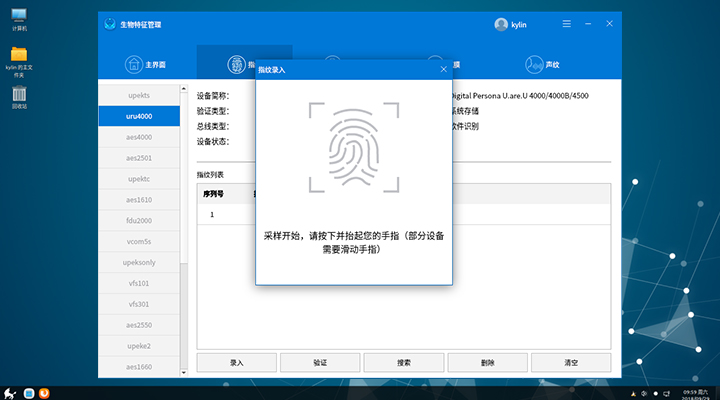This screenshot has width=720, height=400.
Task: Click the 录入 enroll button
Action: pos(236,363)
